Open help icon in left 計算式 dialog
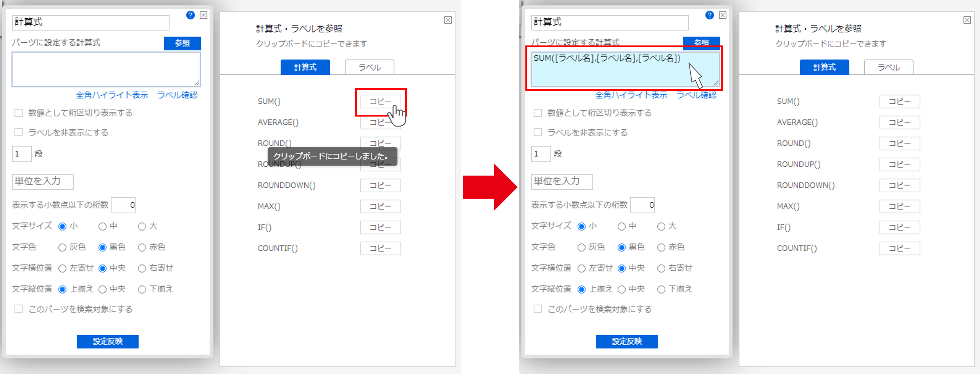This screenshot has height=374, width=980. click(x=190, y=15)
